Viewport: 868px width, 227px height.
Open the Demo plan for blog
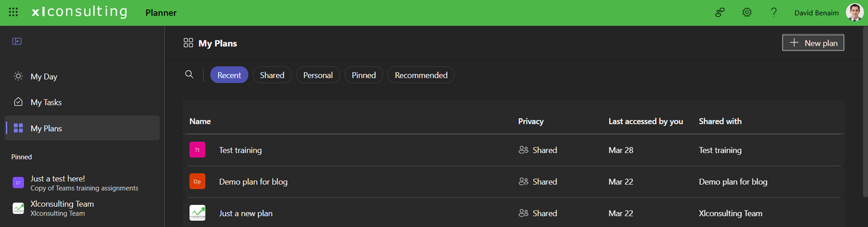253,182
